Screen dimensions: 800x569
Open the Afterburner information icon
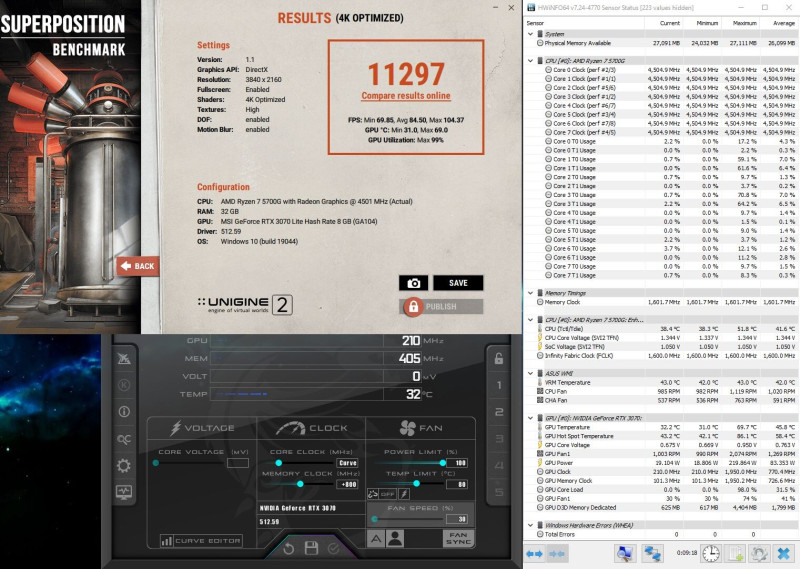[124, 412]
